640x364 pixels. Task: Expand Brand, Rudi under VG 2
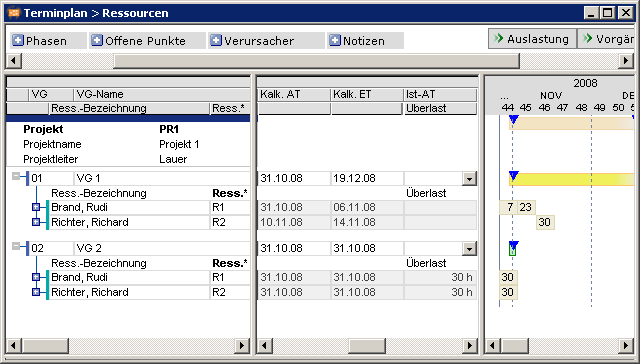pyautogui.click(x=36, y=277)
